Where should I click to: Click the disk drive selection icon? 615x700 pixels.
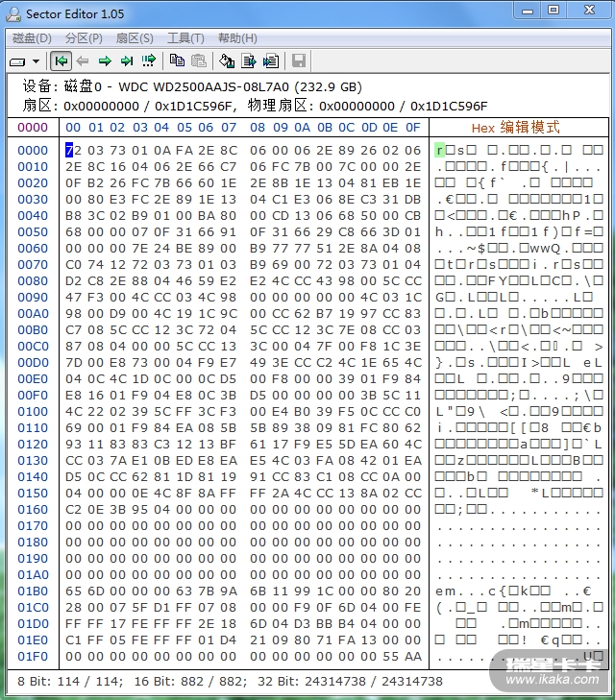coord(17,61)
